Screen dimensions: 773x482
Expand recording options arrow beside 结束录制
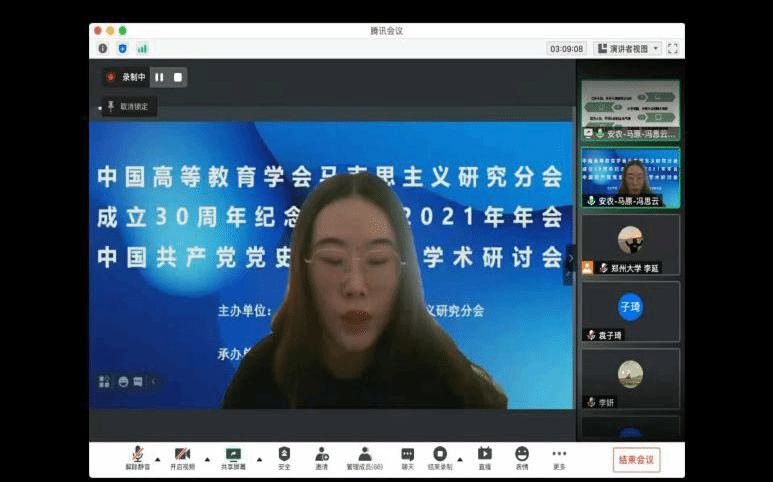coord(460,459)
